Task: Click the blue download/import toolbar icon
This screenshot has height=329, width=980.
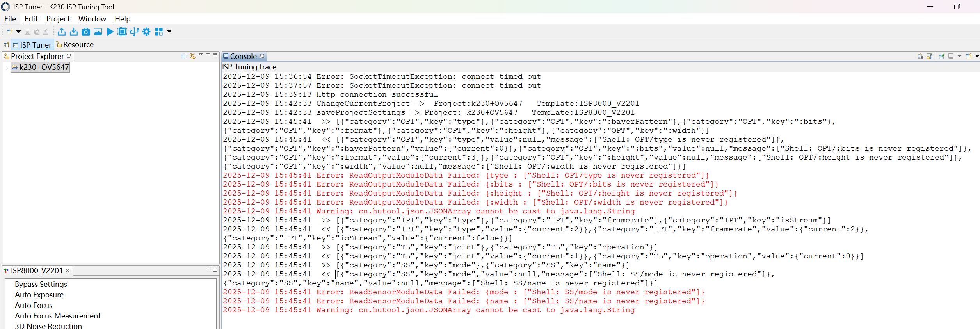Action: [74, 32]
